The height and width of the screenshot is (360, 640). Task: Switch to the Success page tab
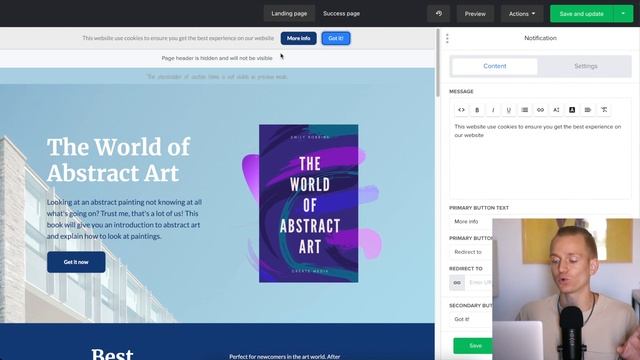point(342,13)
